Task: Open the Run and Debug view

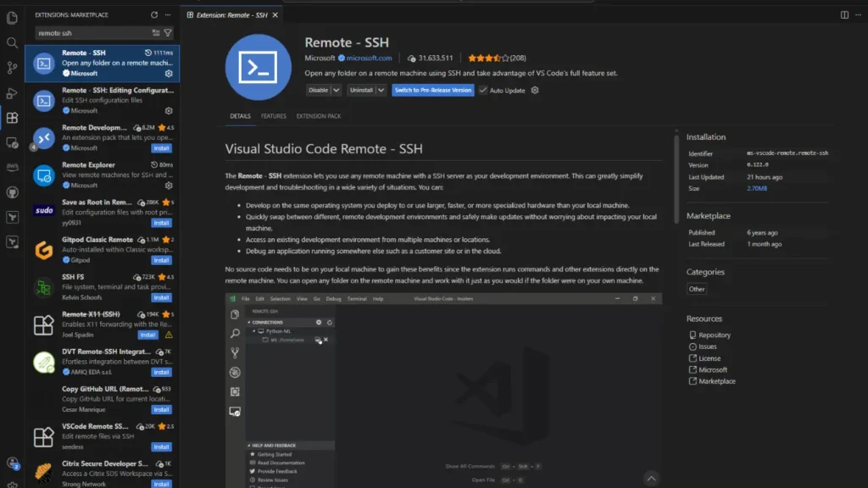Action: (x=12, y=93)
